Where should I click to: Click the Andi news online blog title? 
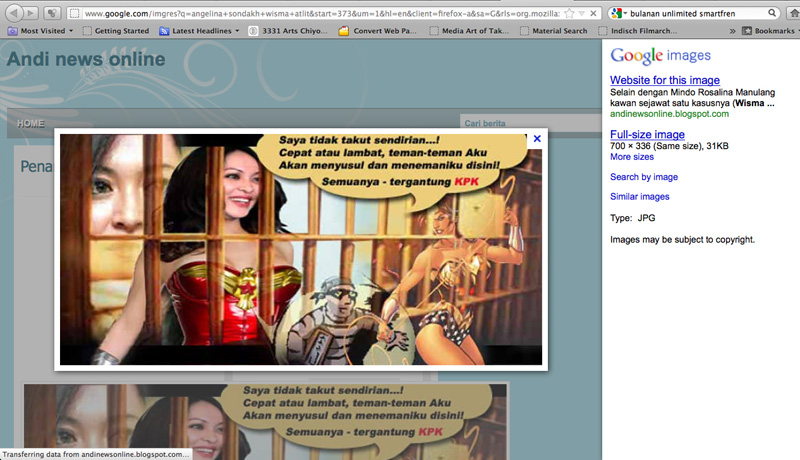tap(86, 59)
